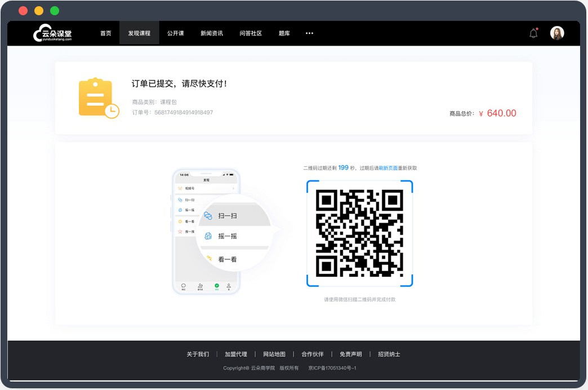Go to 首页 in the navbar
Viewport: 588px width, 390px height.
click(106, 33)
